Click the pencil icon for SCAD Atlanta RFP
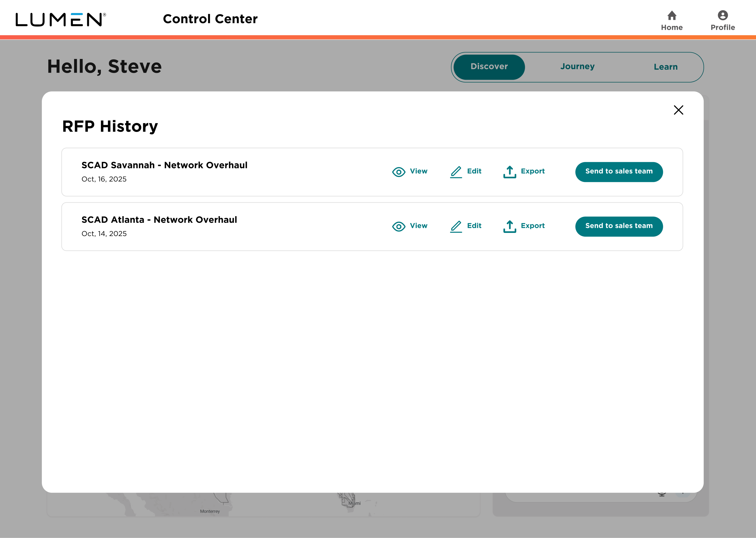Viewport: 756px width, 538px height. [456, 227]
